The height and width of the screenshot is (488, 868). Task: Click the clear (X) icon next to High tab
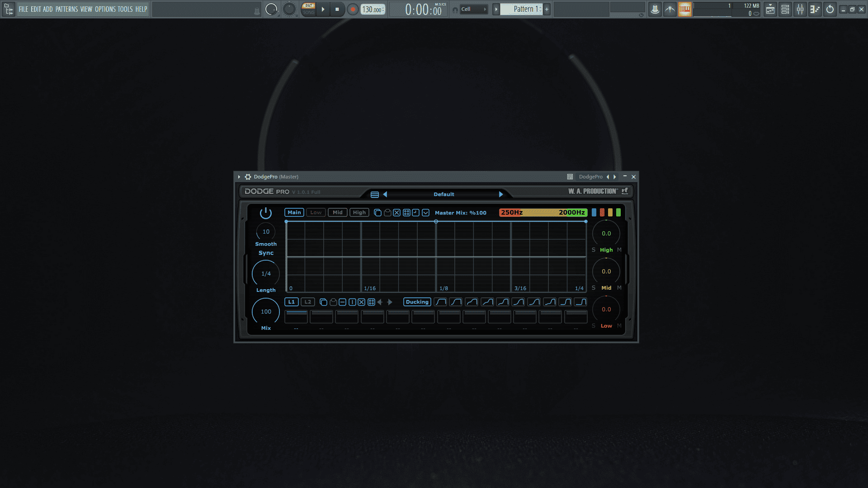coord(396,212)
